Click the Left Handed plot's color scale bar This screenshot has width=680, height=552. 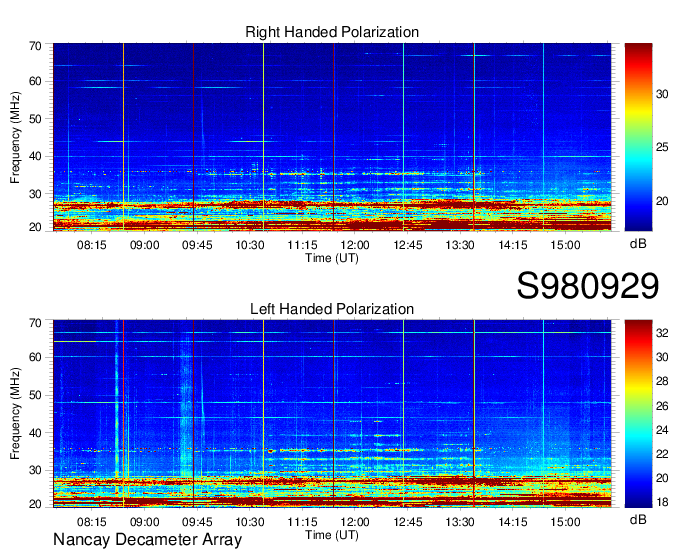pyautogui.click(x=638, y=414)
